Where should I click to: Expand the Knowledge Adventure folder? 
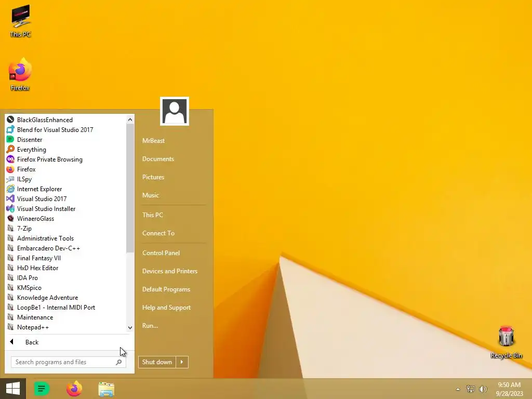coord(43,297)
